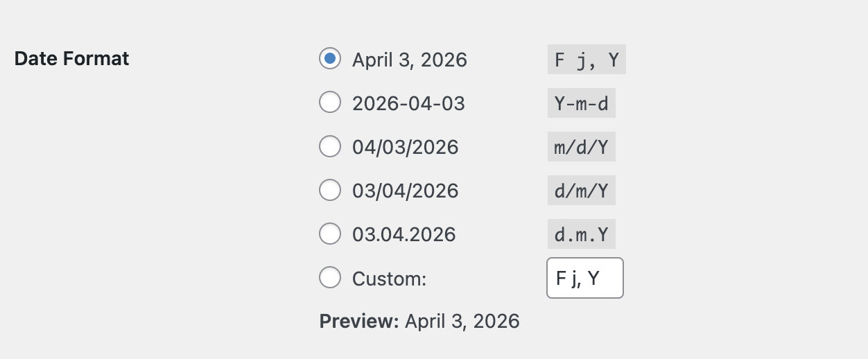Click the d.m.Y format code
The width and height of the screenshot is (868, 359).
(x=581, y=235)
